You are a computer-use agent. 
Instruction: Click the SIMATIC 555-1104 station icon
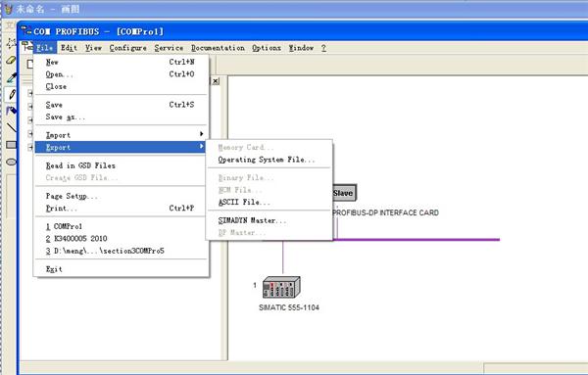[x=281, y=287]
